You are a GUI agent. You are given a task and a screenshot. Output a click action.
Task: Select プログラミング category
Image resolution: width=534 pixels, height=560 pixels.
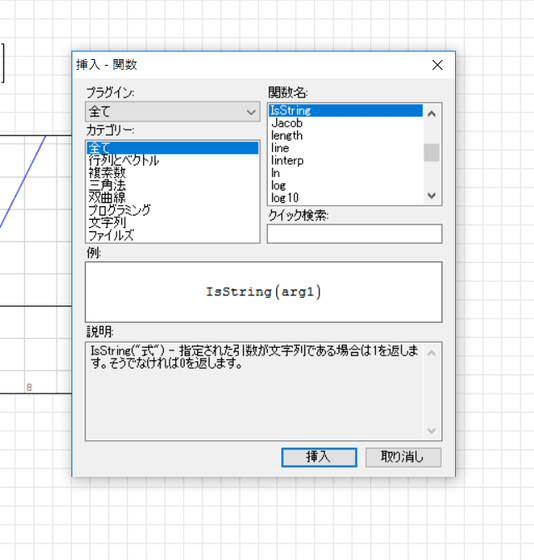pyautogui.click(x=173, y=210)
